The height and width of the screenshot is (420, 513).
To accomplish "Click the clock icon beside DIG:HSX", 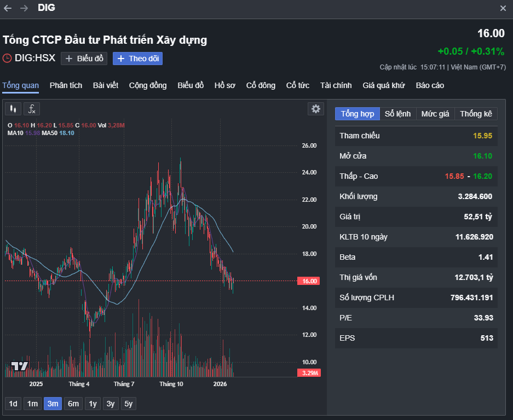I will 7,58.
